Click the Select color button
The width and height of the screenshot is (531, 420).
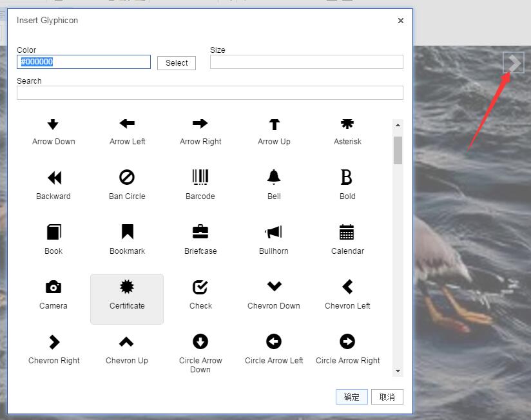[177, 63]
